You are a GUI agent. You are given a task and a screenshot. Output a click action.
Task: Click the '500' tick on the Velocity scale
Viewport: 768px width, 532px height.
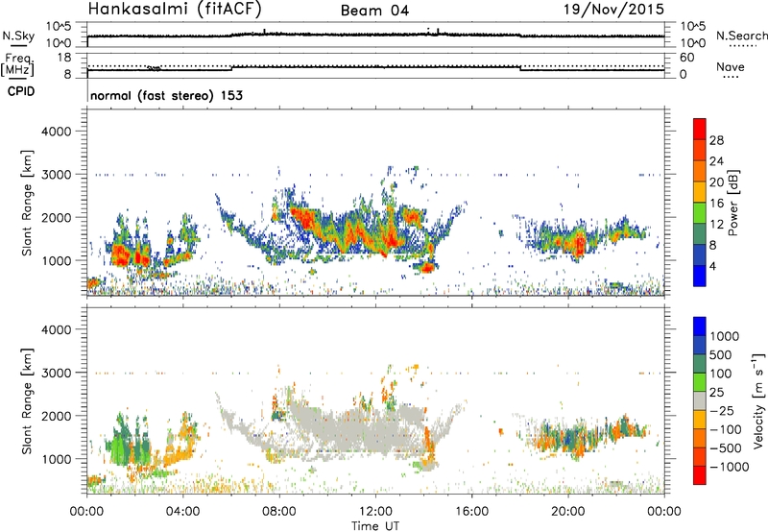[x=721, y=355]
